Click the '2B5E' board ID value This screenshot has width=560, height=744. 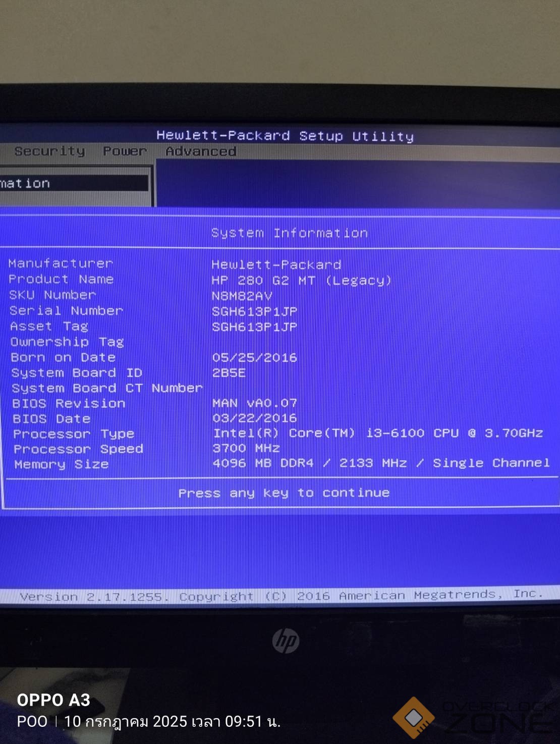click(x=229, y=373)
